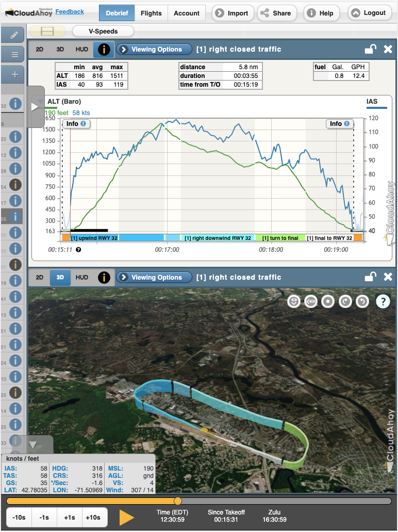Open the Feedback link
The width and height of the screenshot is (398, 532).
(70, 11)
